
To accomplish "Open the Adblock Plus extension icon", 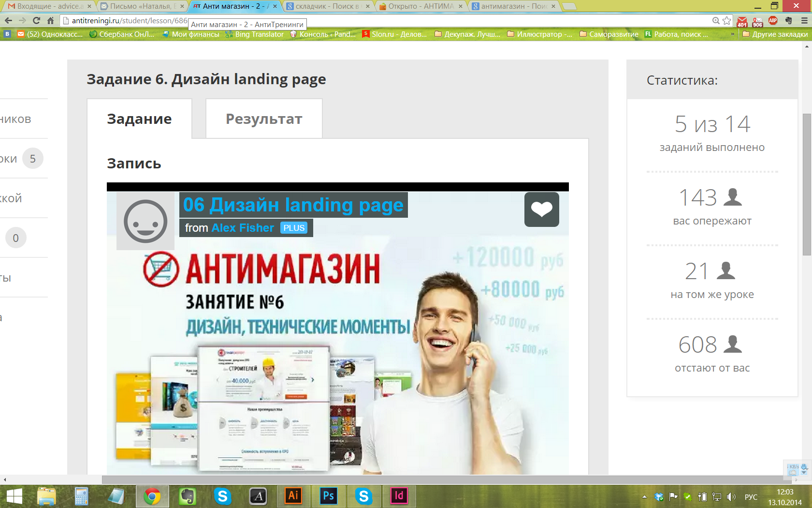I will (x=773, y=20).
